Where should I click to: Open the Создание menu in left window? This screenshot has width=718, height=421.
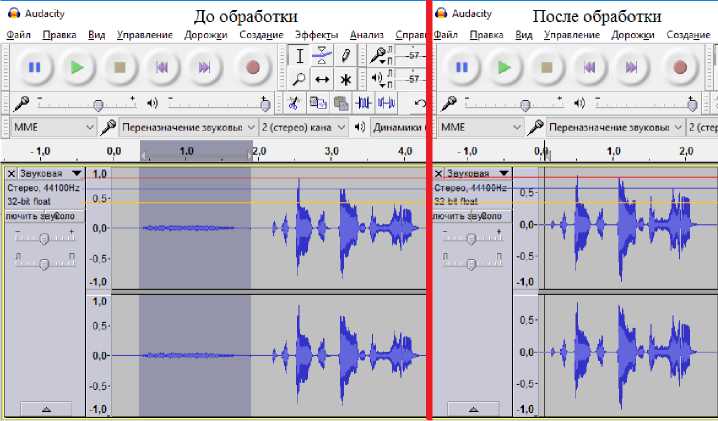coord(261,35)
